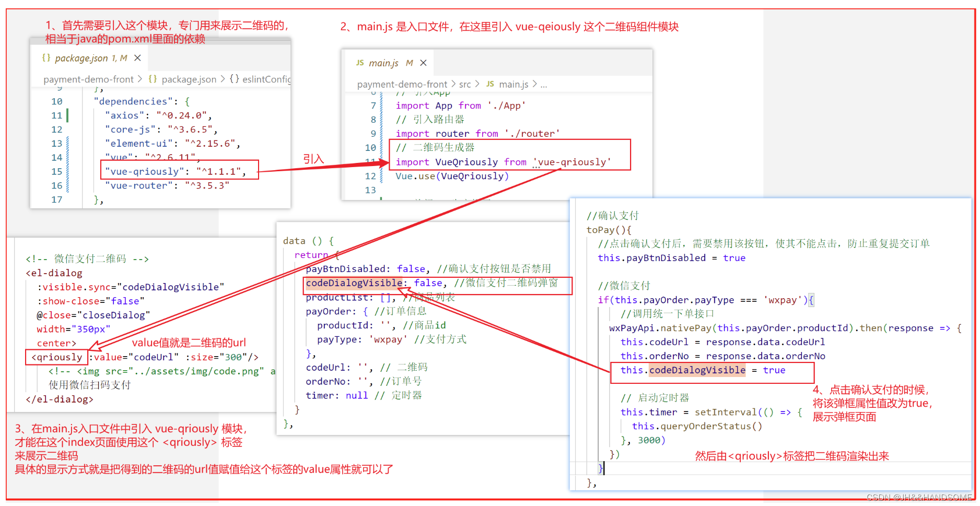The width and height of the screenshot is (980, 506).
Task: Click braces icon before package.json breadcrumb
Action: [x=153, y=79]
